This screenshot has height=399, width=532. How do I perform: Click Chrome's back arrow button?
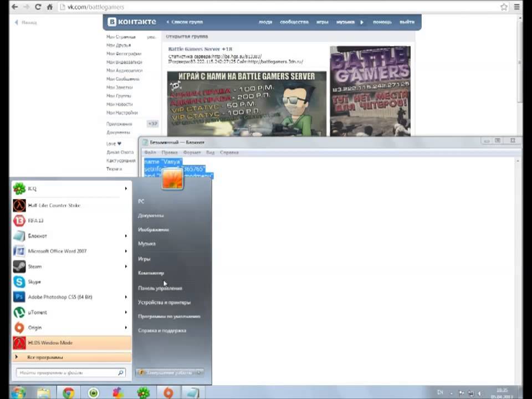(x=14, y=7)
